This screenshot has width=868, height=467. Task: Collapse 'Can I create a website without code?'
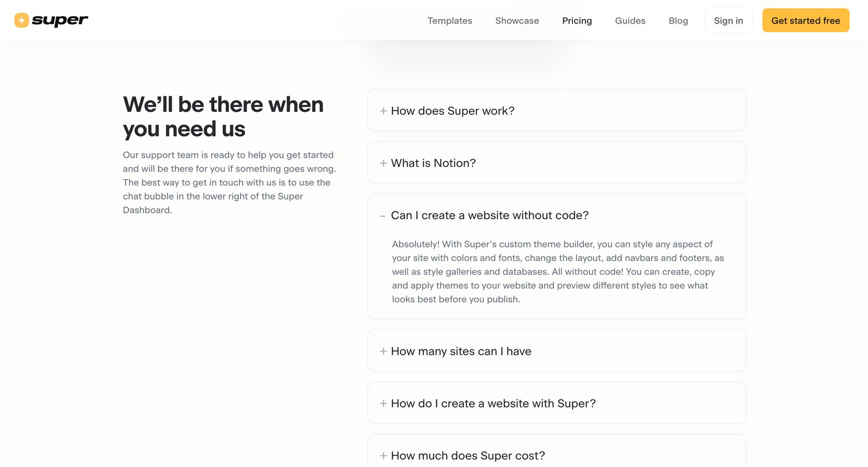[x=556, y=215]
